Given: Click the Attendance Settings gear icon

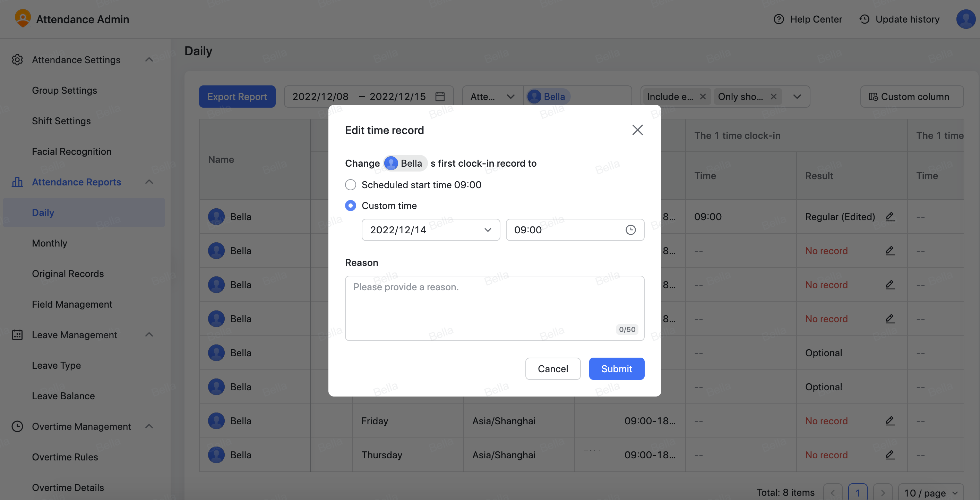Looking at the screenshot, I should pos(17,60).
